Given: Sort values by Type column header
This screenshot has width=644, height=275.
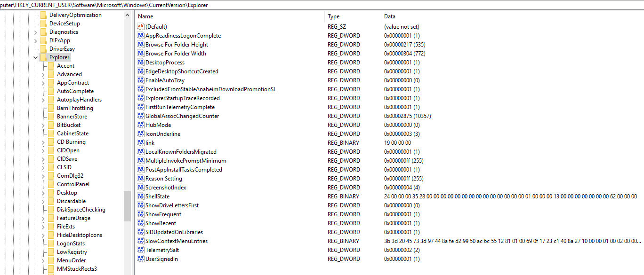Looking at the screenshot, I should pyautogui.click(x=354, y=16).
